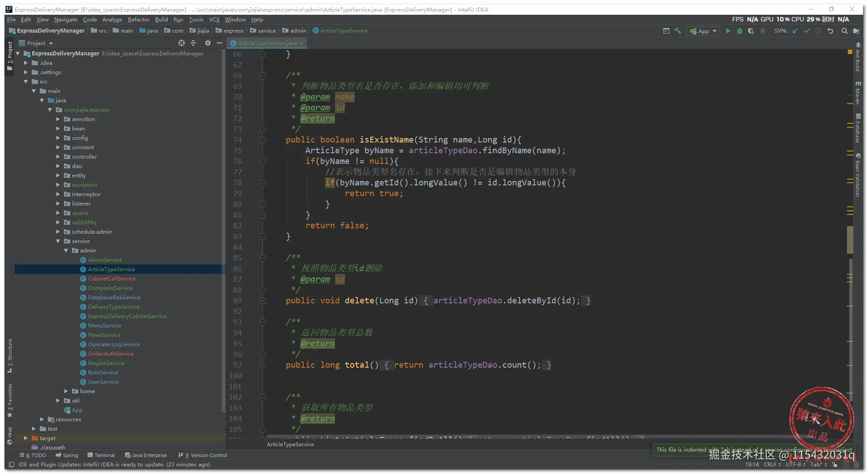This screenshot has height=474, width=868.
Task: Commit changes with SVN checkmark icon
Action: coord(807,31)
